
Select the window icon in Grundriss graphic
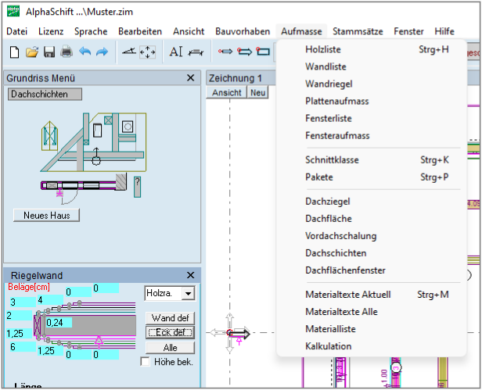49,136
